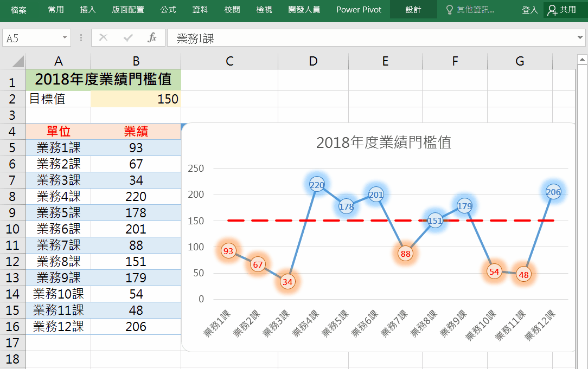Click the Select All corner triangle
This screenshot has height=369, width=588.
click(x=17, y=61)
